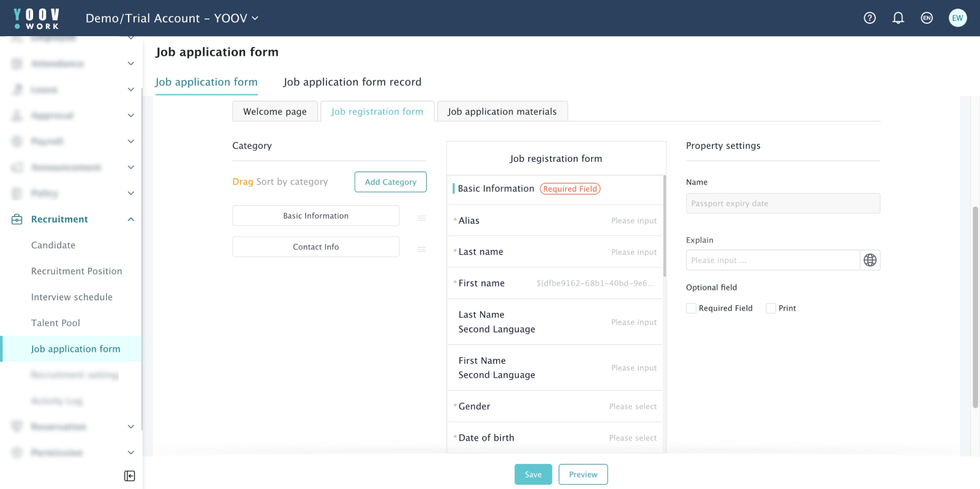Open the Job application materials tab

coord(502,112)
